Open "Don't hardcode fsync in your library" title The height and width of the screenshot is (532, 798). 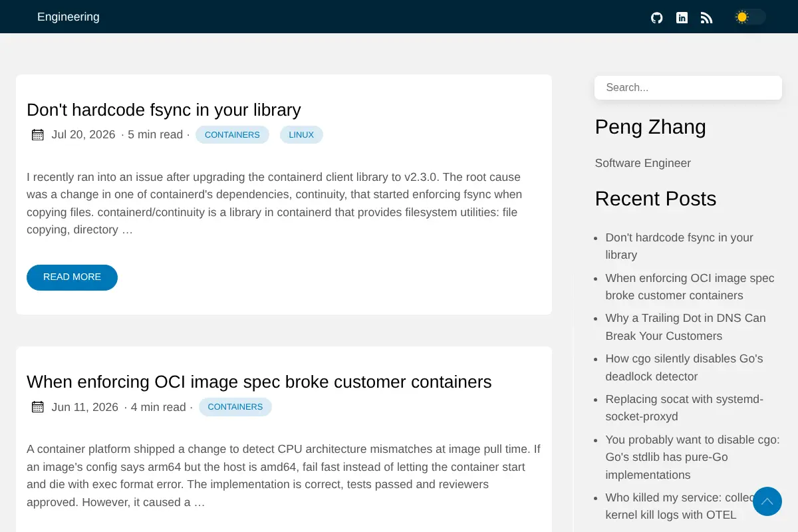164,110
